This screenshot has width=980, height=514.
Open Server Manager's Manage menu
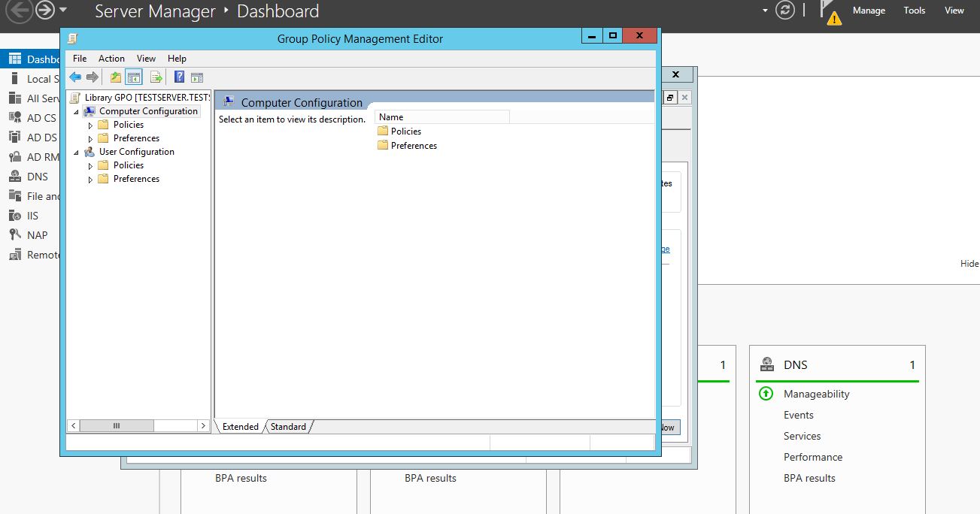[869, 11]
